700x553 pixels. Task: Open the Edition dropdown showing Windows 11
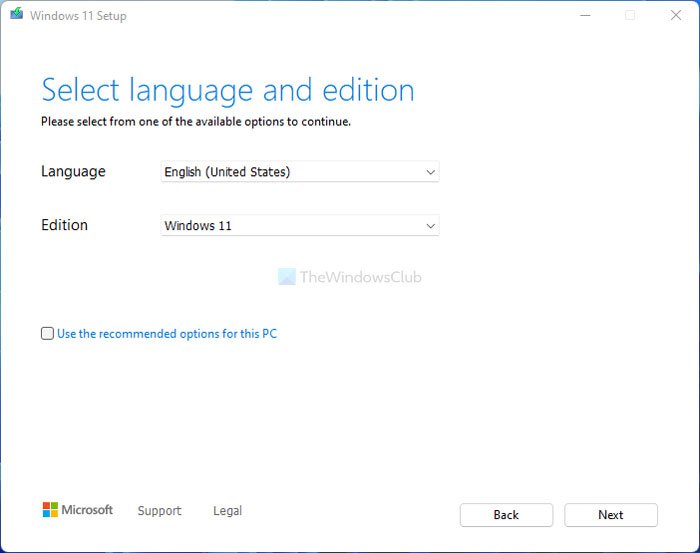click(300, 225)
